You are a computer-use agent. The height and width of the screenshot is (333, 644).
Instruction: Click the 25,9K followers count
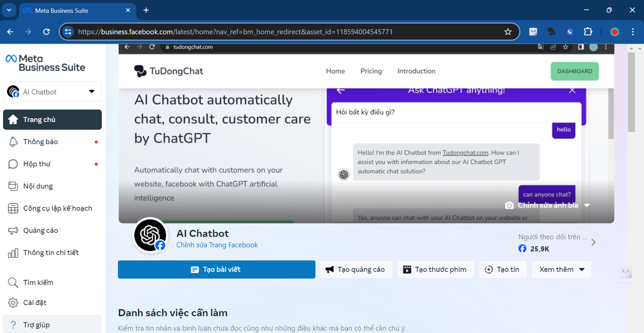point(540,249)
